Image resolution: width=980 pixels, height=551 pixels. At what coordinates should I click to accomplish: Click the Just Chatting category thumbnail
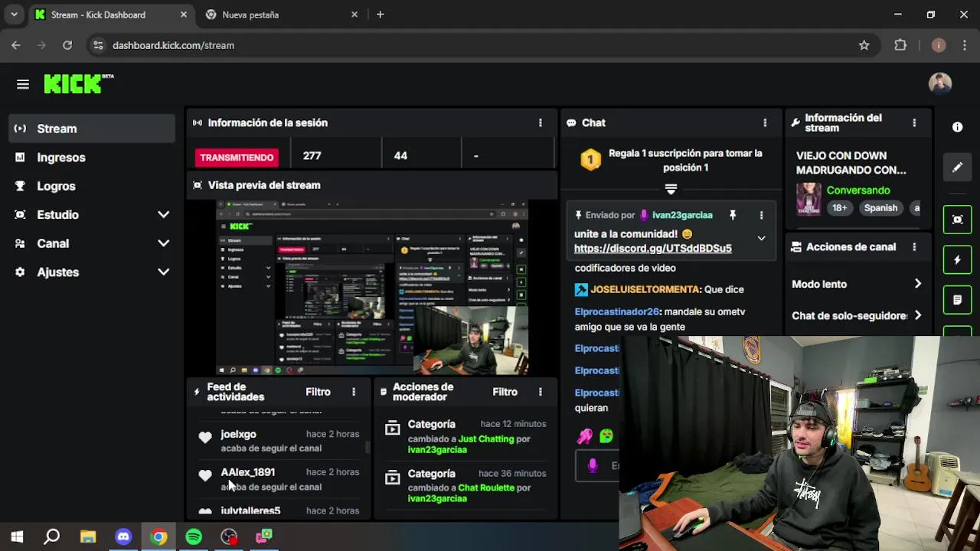coord(808,199)
